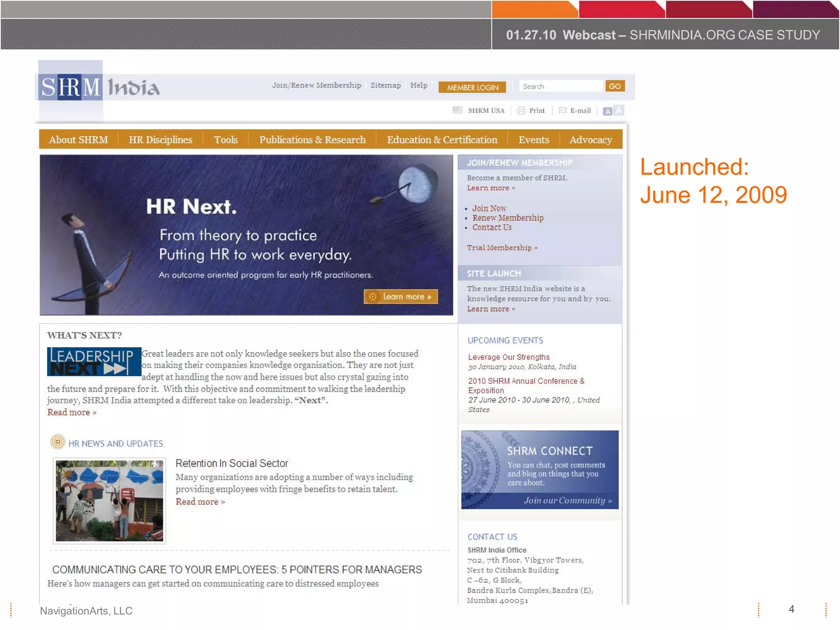This screenshot has width=840, height=630.
Task: Click the JOIN/RENEW MEMBERSHIP panel heading
Action: click(520, 163)
